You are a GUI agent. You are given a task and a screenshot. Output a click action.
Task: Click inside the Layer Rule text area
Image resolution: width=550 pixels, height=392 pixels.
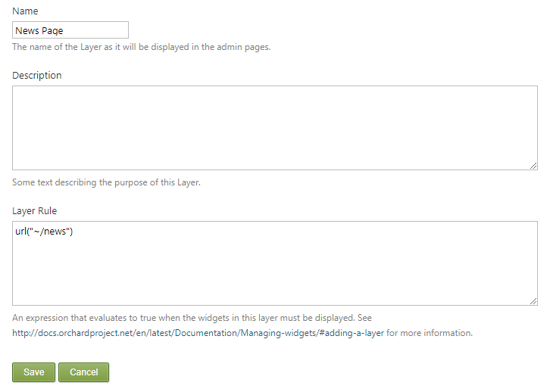tap(275, 263)
